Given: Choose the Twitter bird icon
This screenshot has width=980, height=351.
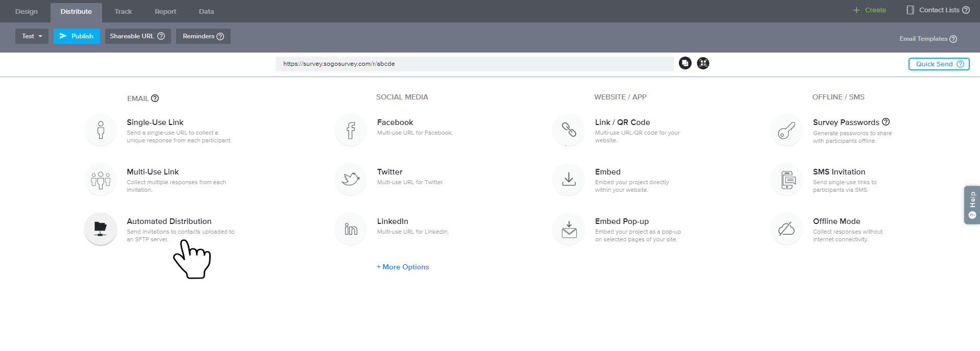Looking at the screenshot, I should pyautogui.click(x=351, y=180).
